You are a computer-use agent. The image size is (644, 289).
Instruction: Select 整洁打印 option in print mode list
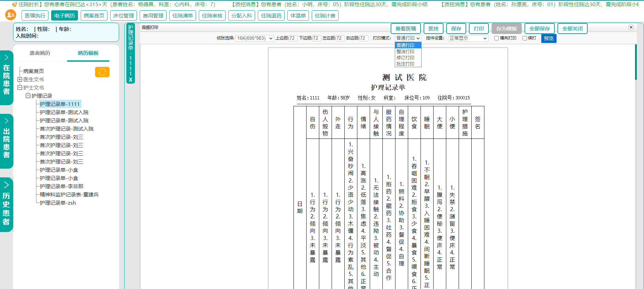[x=408, y=51]
